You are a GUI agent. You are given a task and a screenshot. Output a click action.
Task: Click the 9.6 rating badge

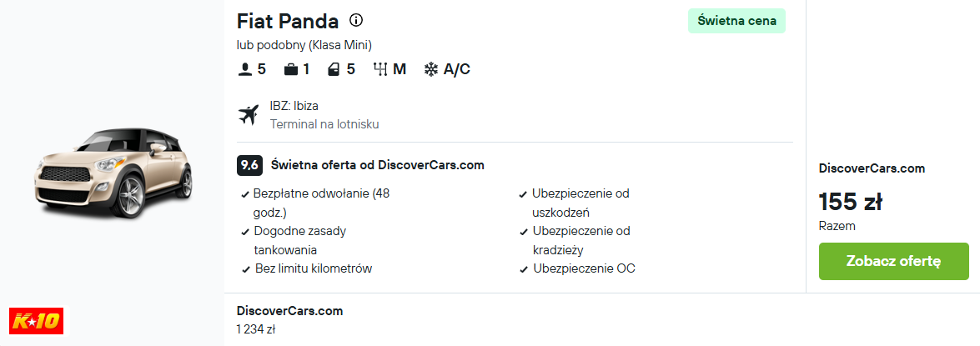pyautogui.click(x=249, y=166)
